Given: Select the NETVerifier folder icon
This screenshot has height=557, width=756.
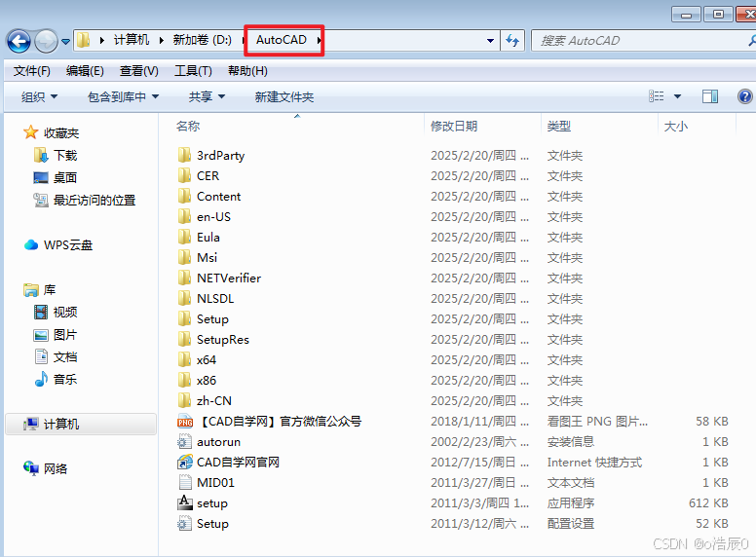Looking at the screenshot, I should coord(185,278).
